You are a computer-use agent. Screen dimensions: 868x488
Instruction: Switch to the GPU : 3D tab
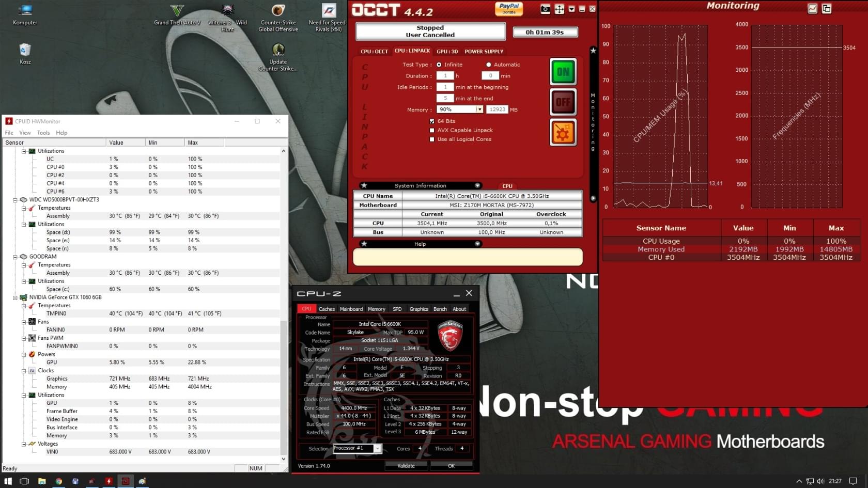pos(447,52)
